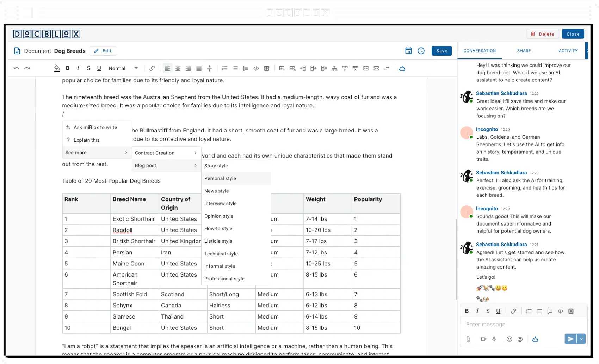599x364 pixels.
Task: Switch to the Conversation tab
Action: coord(480,51)
